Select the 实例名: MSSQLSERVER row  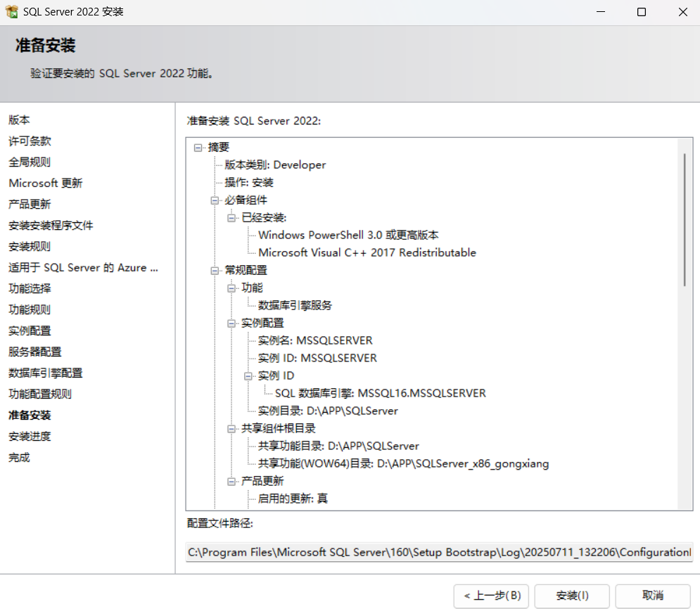click(x=315, y=340)
